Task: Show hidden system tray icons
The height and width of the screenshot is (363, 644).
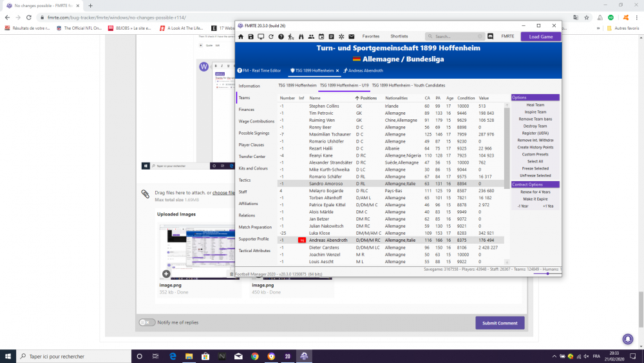Action: coord(554,357)
